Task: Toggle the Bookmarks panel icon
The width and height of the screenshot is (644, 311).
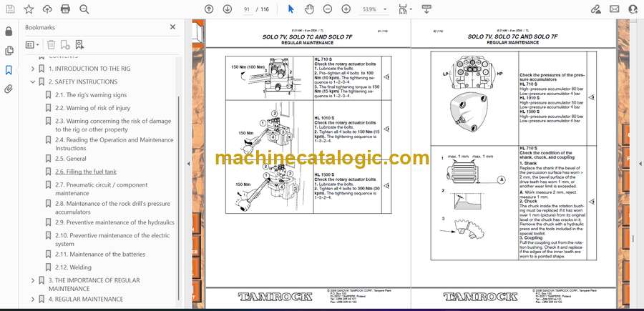Action: [x=9, y=70]
